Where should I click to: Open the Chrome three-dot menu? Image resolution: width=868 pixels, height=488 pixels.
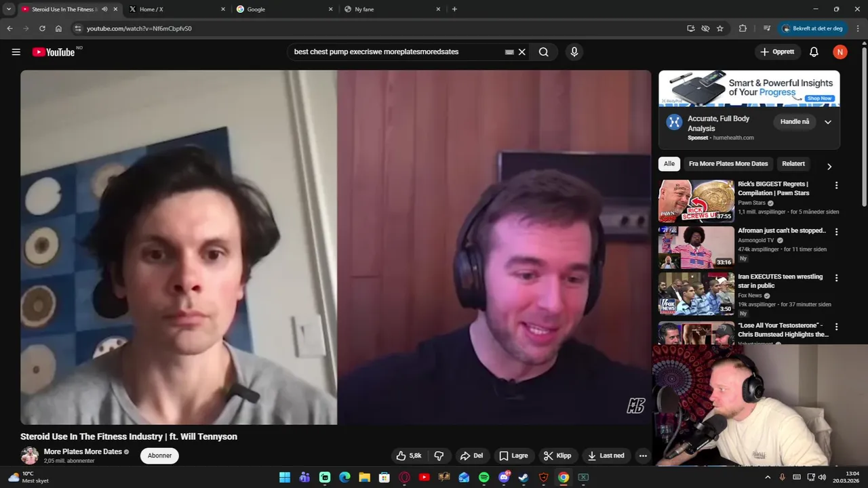[x=858, y=28]
